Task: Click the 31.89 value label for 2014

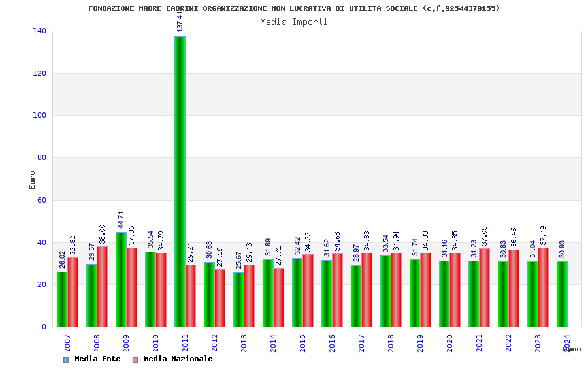Action: click(268, 247)
